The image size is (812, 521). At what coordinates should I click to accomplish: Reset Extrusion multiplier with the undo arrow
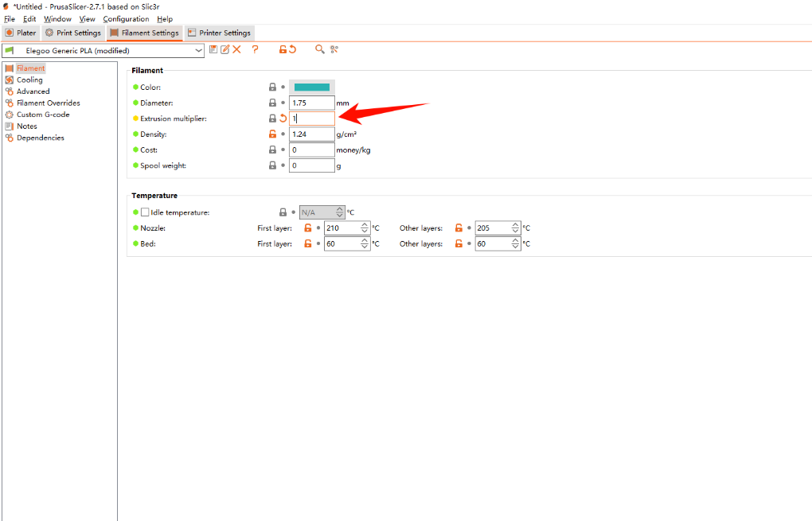pyautogui.click(x=283, y=119)
